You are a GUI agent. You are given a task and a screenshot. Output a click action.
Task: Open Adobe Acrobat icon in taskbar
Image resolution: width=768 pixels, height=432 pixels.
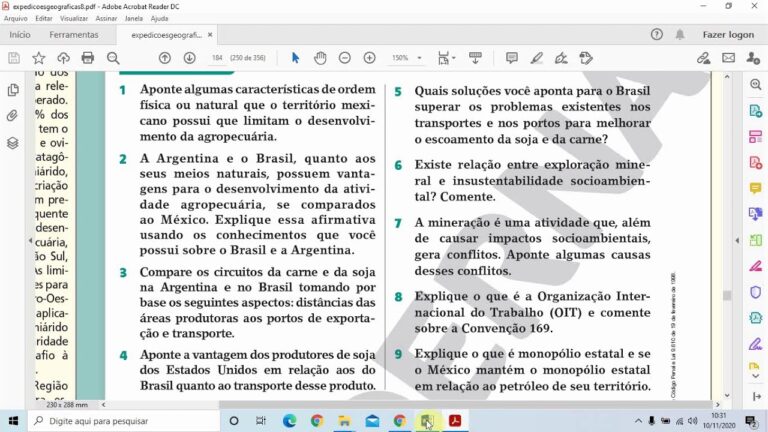click(x=455, y=421)
